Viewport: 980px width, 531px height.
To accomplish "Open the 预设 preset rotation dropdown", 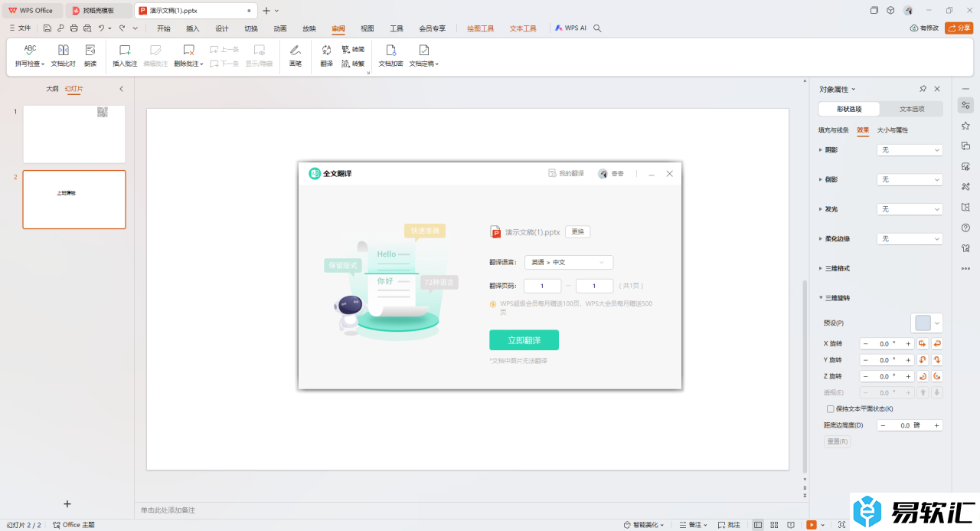I will (x=937, y=323).
